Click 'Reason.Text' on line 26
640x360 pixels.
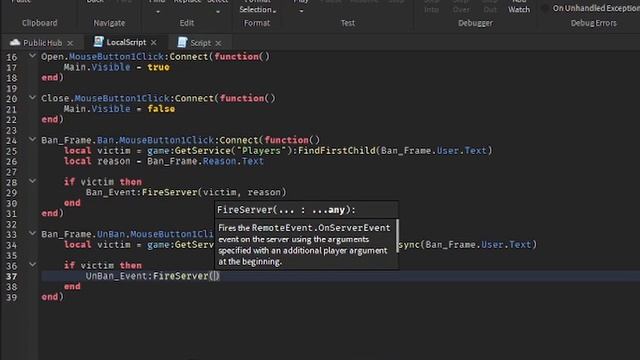click(233, 161)
